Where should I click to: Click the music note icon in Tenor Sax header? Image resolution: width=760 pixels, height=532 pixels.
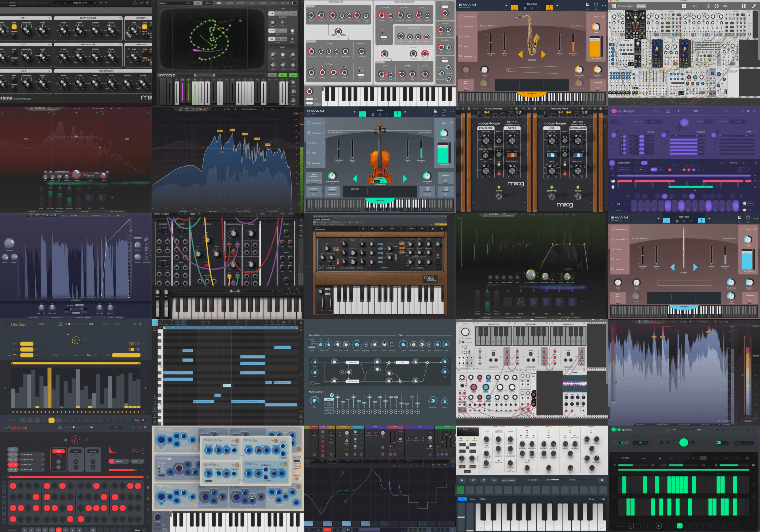point(525,8)
